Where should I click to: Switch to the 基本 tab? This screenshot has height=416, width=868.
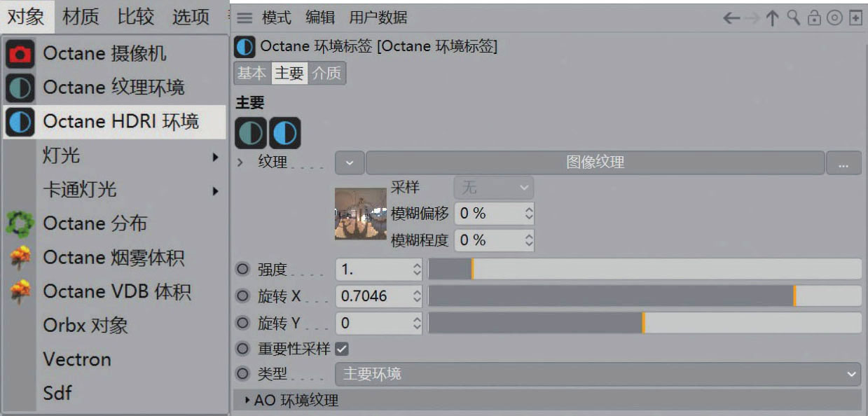point(252,74)
